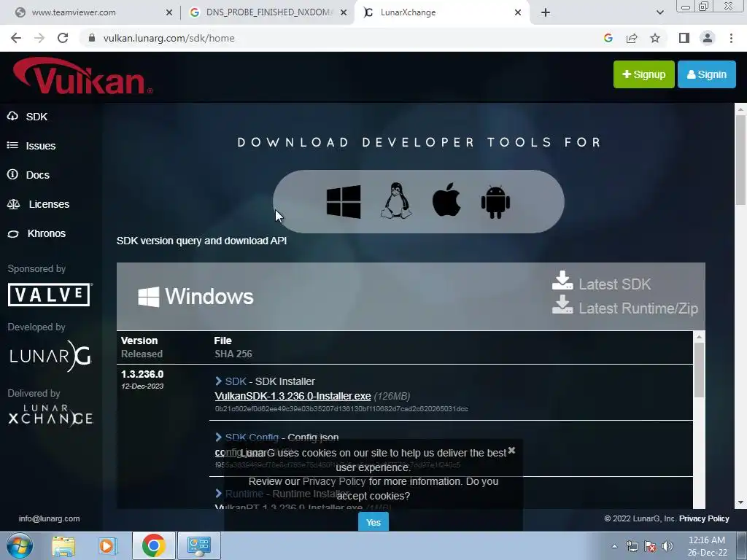The height and width of the screenshot is (560, 747).
Task: Accept cookies with the Yes button
Action: tap(373, 522)
